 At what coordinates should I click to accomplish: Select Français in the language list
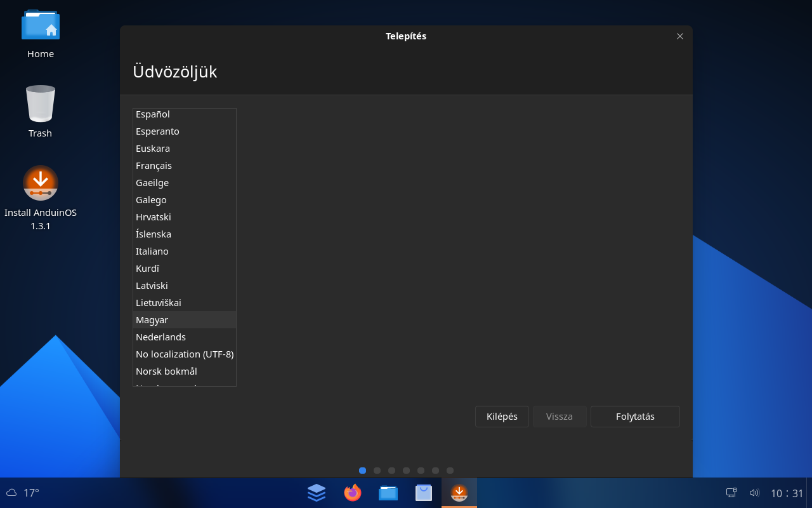(x=185, y=166)
